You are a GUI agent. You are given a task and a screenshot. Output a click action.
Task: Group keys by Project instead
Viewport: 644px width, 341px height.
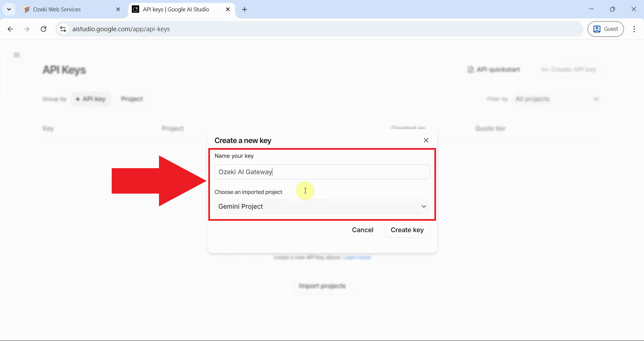[x=131, y=99]
